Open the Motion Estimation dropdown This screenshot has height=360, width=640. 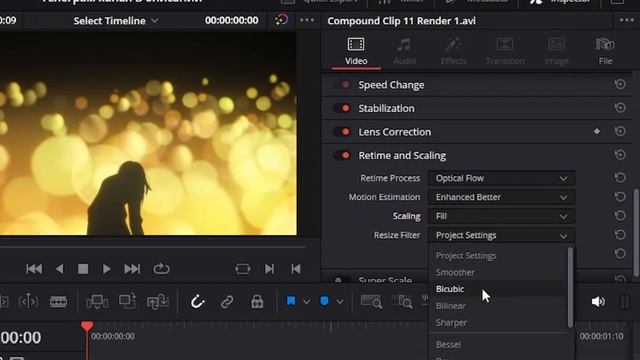tap(501, 197)
